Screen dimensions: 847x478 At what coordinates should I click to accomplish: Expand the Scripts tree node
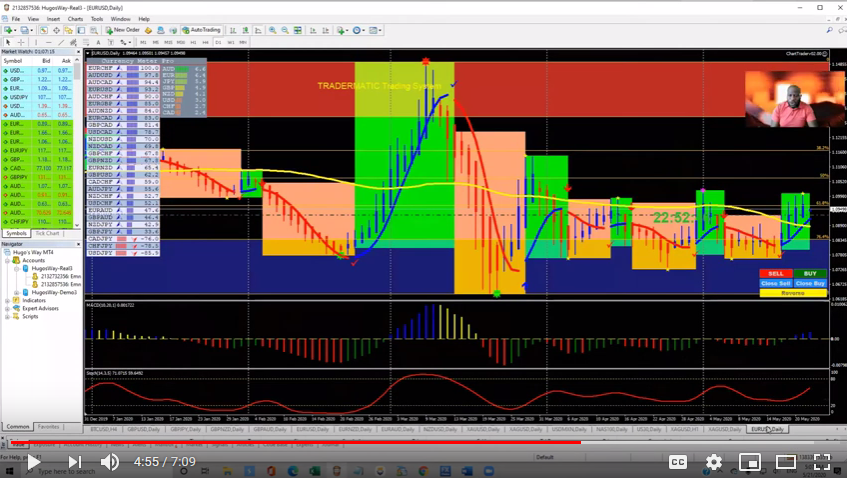click(8, 317)
